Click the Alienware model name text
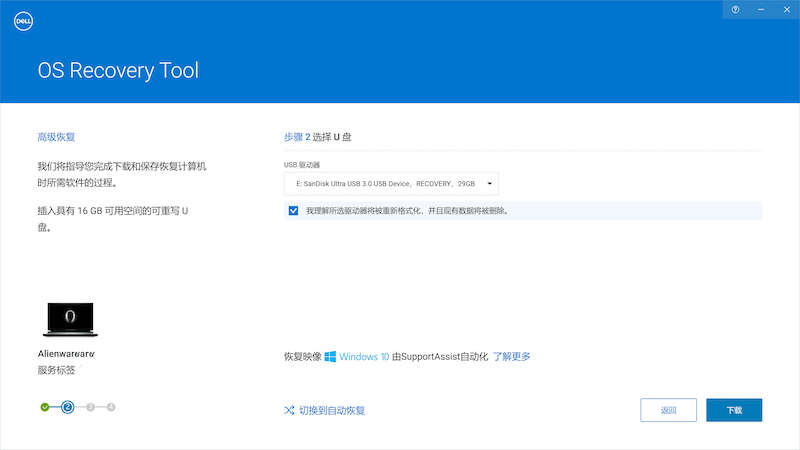 tap(66, 354)
